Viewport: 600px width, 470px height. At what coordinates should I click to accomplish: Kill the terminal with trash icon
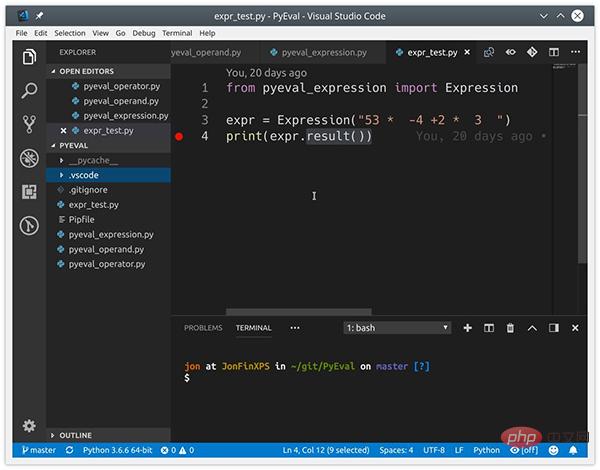click(510, 328)
